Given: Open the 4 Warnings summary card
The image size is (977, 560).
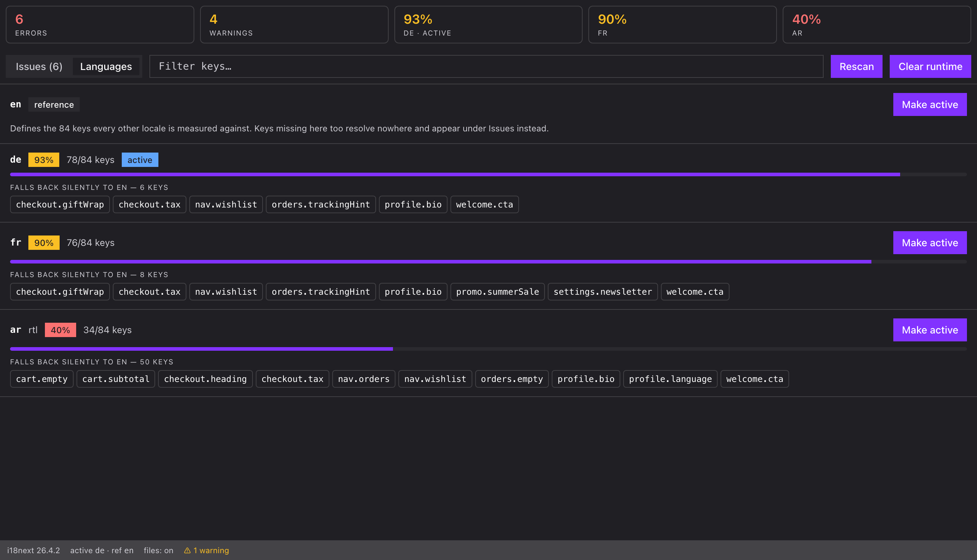Looking at the screenshot, I should [294, 25].
